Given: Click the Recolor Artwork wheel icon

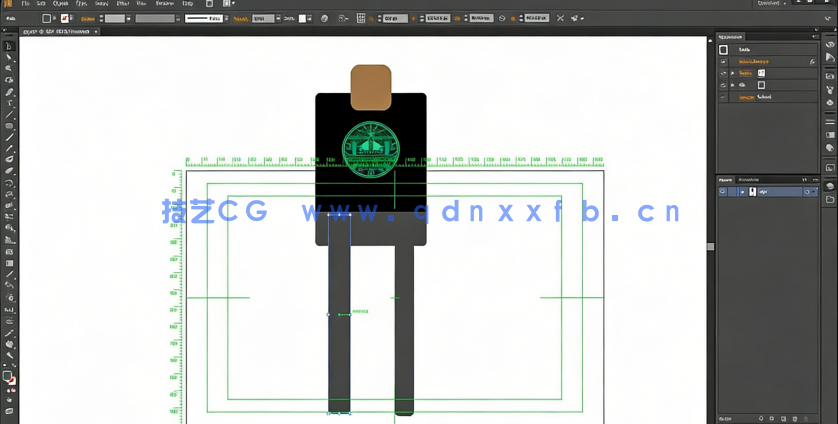Looking at the screenshot, I should (x=324, y=18).
